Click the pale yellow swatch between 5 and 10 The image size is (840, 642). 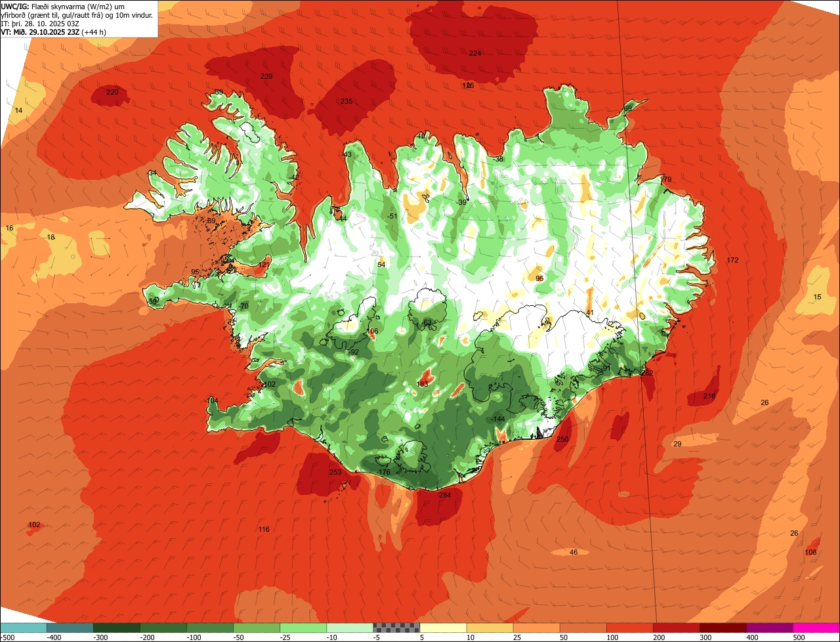tap(443, 628)
